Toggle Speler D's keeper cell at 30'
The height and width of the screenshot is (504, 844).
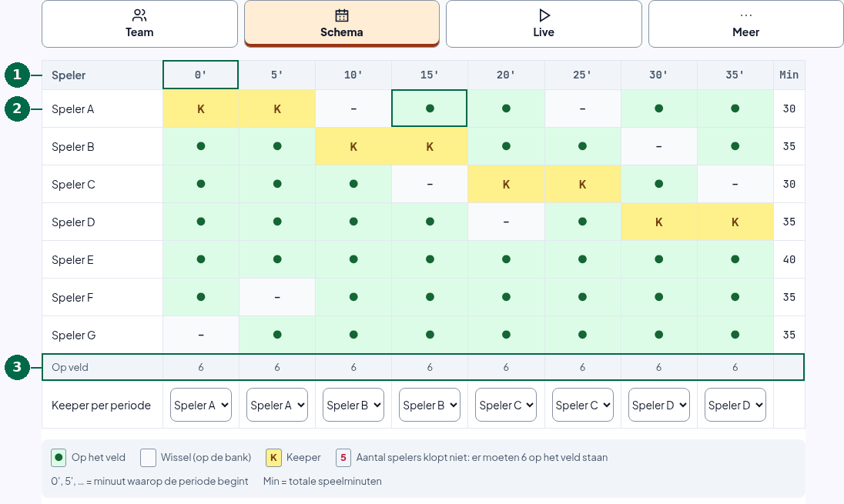[x=659, y=222]
